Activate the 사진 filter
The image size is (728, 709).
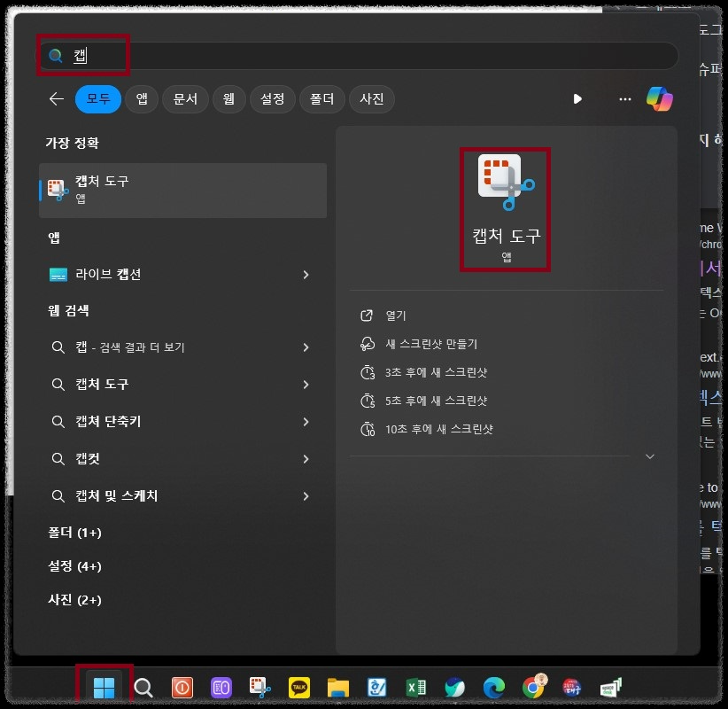[x=371, y=99]
